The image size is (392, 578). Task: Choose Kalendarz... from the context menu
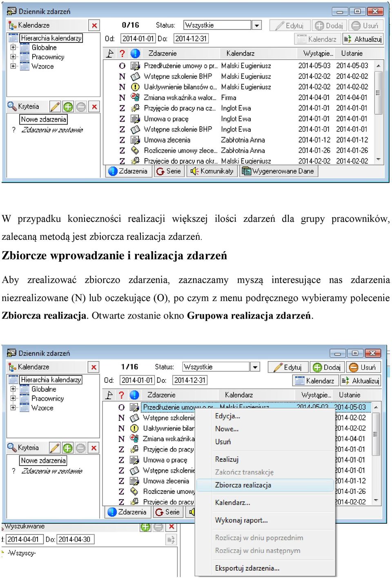click(265, 503)
